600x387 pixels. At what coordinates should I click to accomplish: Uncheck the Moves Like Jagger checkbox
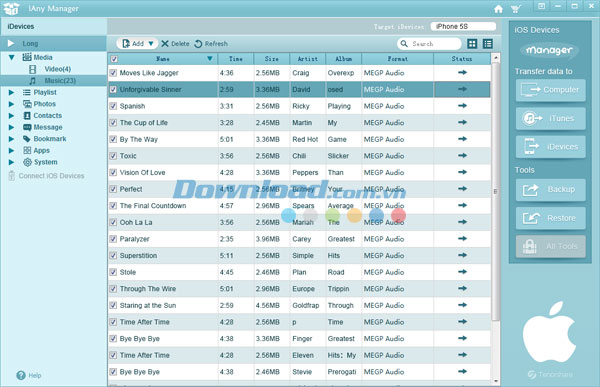pos(113,73)
